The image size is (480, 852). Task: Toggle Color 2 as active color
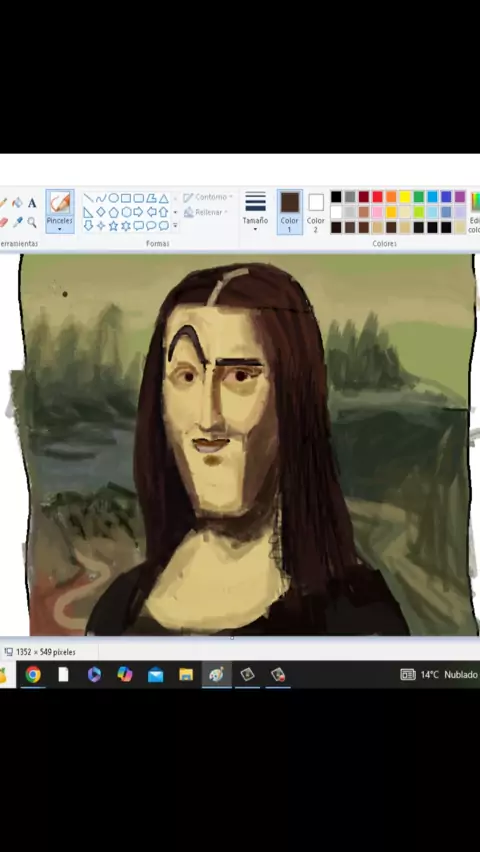[x=316, y=212]
